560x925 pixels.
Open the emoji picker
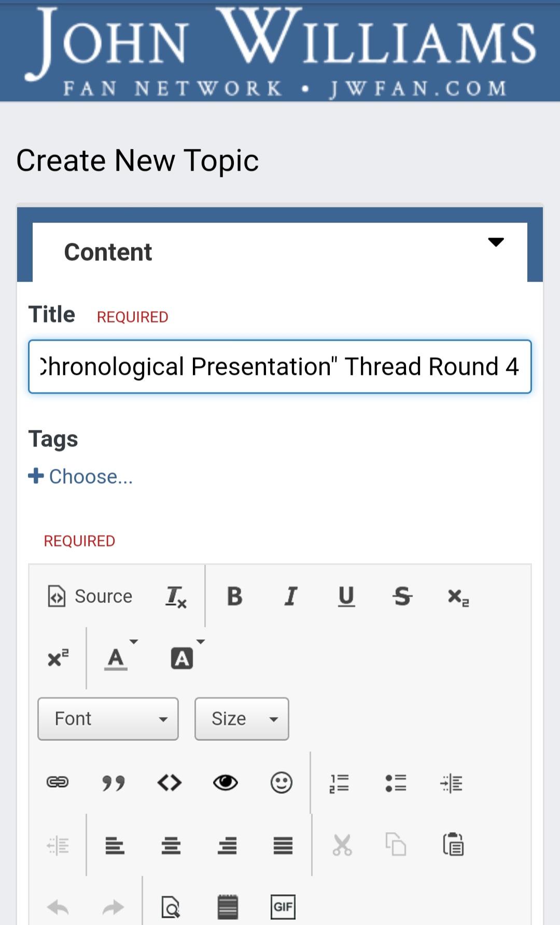(282, 782)
